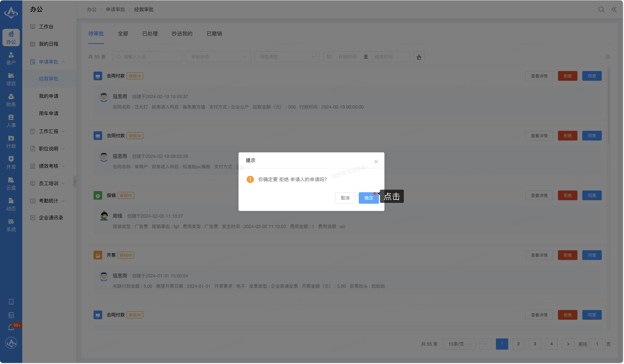Switch to the 抄送我的 tab

pos(182,34)
